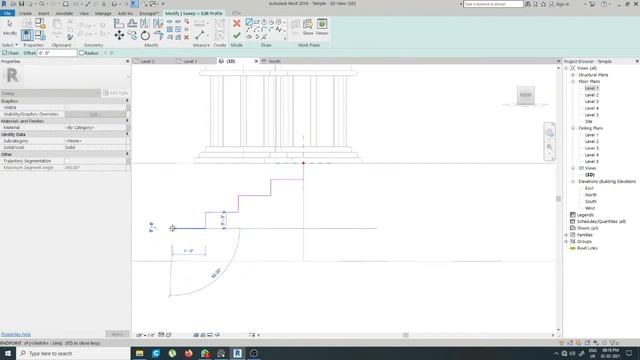Image resolution: width=640 pixels, height=360 pixels.
Task: Open the Create ribbon tab
Action: point(25,13)
